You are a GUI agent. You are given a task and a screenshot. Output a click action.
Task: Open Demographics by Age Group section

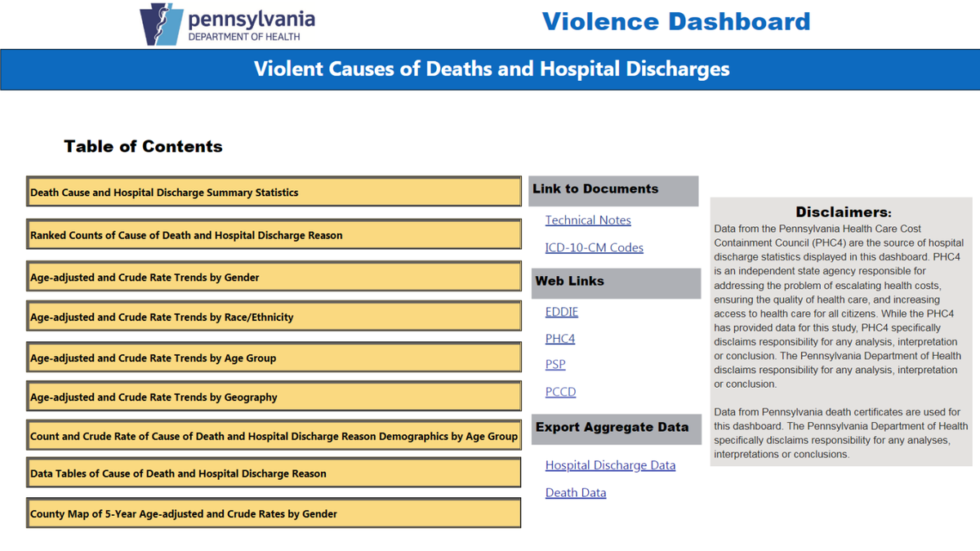click(x=274, y=435)
